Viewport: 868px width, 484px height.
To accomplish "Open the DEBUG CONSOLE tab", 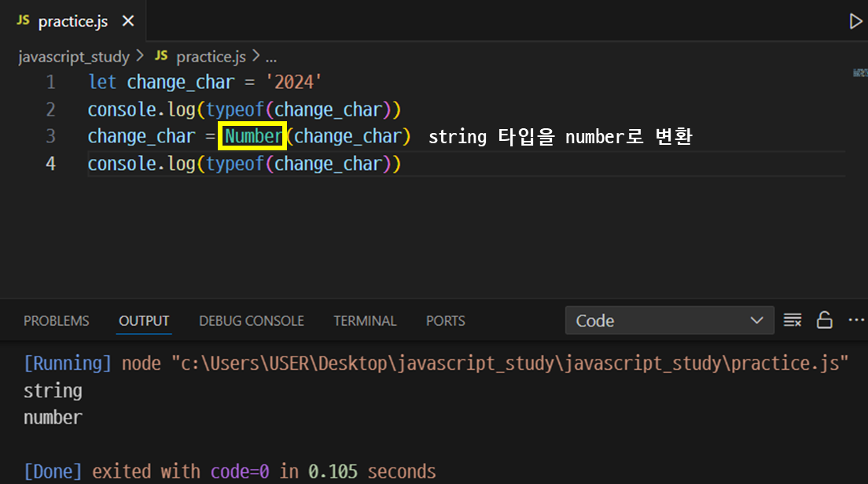I will pyautogui.click(x=252, y=321).
